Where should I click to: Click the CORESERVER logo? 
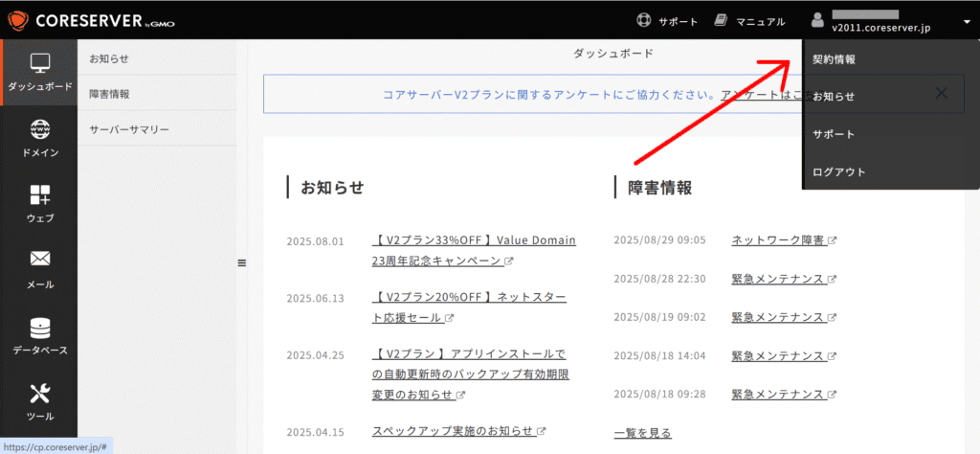click(91, 21)
